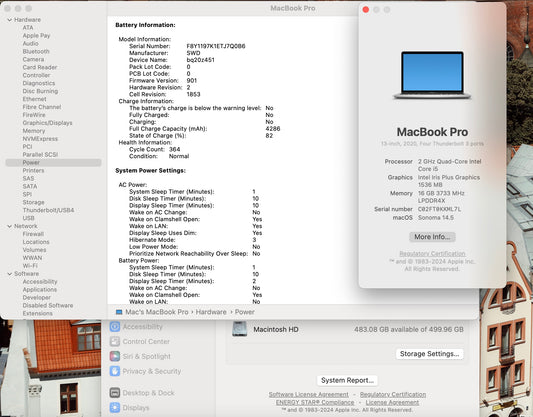Select Card Reader in the sidebar
The image size is (533, 417).
pyautogui.click(x=40, y=67)
